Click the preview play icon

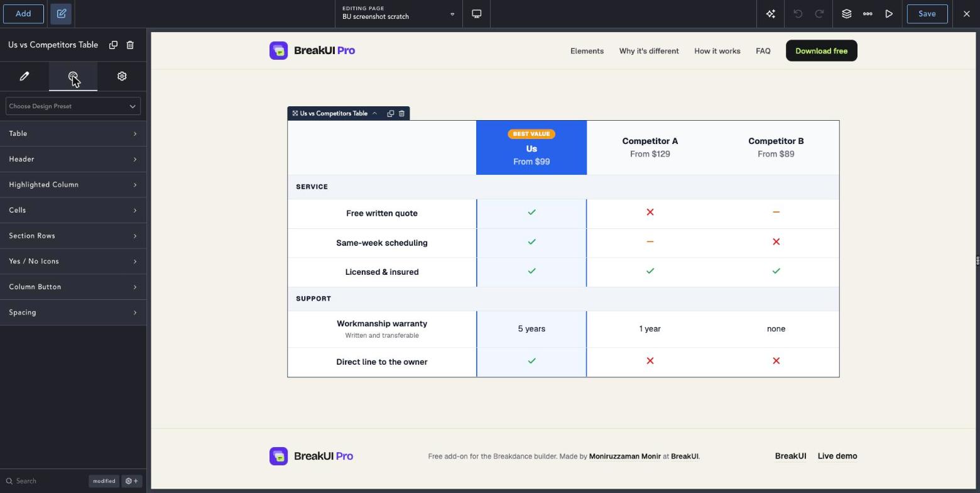(x=889, y=14)
